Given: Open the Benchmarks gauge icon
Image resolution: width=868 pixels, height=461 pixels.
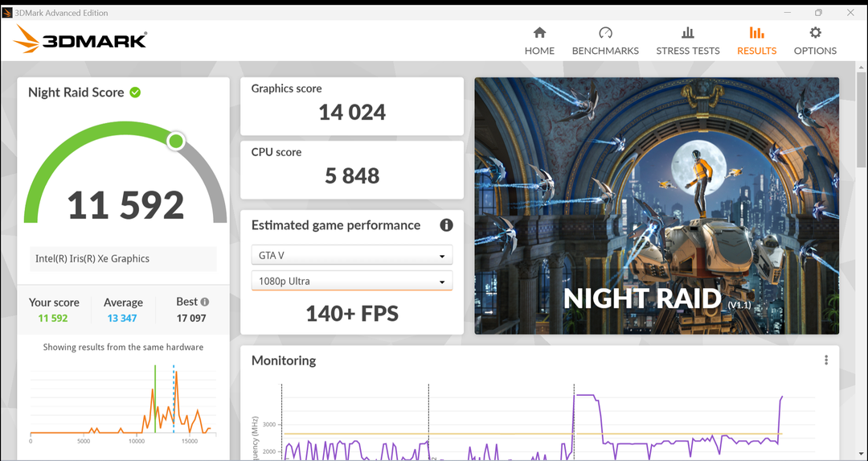Looking at the screenshot, I should [x=605, y=33].
